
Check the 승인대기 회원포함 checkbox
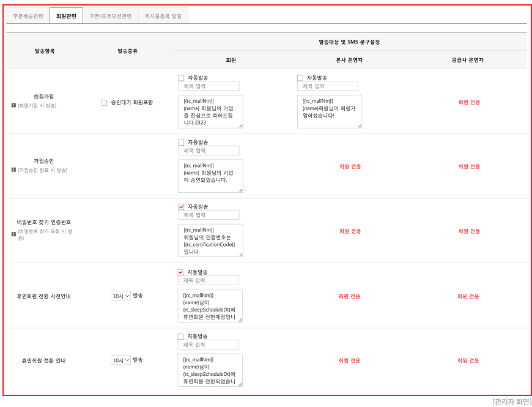coord(104,102)
